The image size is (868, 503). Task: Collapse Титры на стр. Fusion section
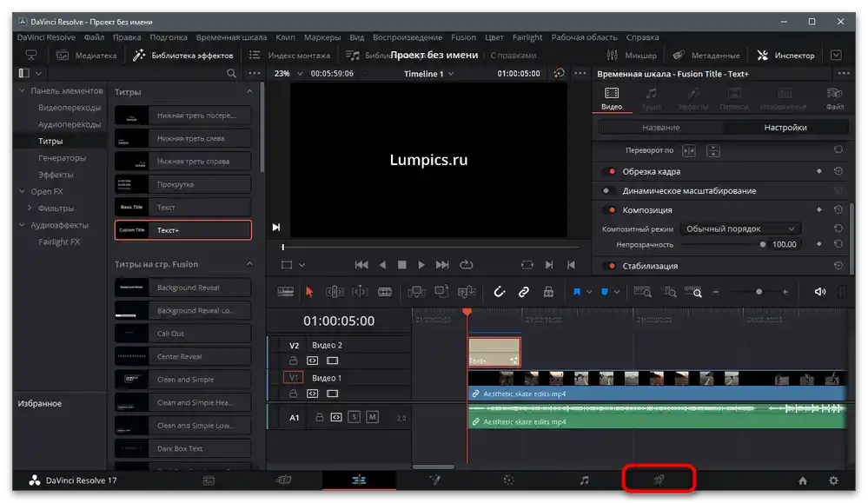[249, 264]
